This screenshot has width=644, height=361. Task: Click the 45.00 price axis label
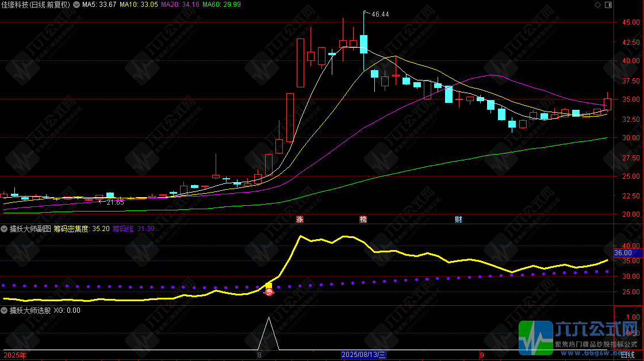tap(631, 22)
